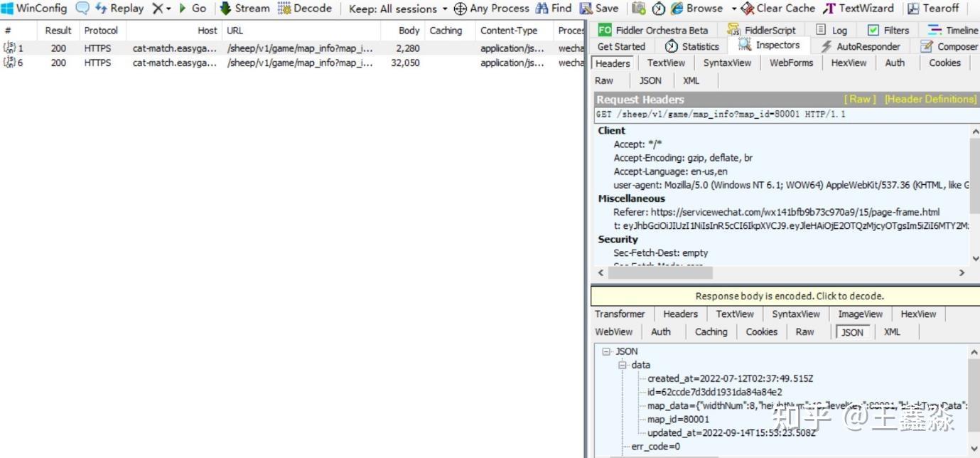Open the response WebView tab
The image size is (980, 458).
(614, 331)
